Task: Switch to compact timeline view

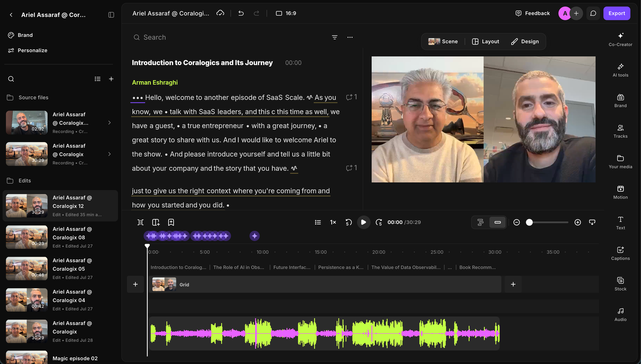Action: pyautogui.click(x=498, y=222)
